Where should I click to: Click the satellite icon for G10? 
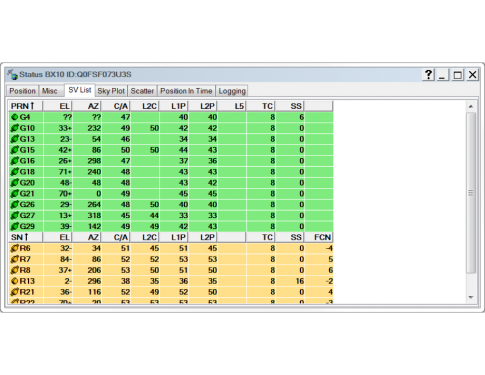click(x=15, y=128)
